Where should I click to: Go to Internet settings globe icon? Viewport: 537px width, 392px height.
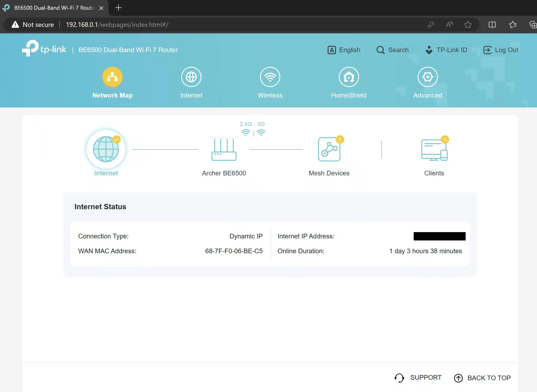tap(191, 77)
